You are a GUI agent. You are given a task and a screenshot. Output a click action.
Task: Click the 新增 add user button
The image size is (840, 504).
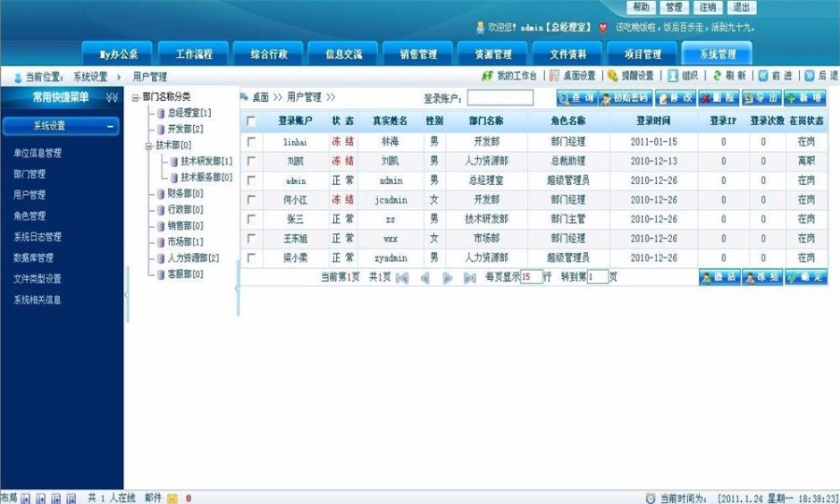(x=805, y=98)
